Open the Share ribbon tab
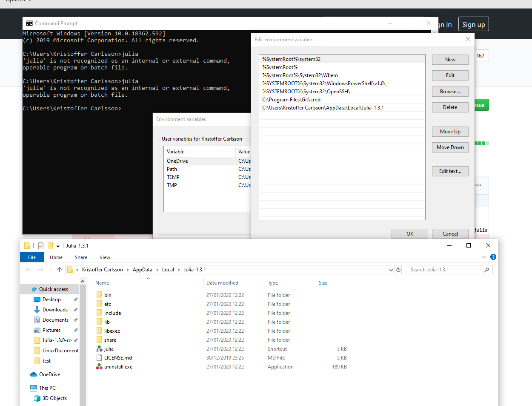The width and height of the screenshot is (532, 406). (81, 257)
